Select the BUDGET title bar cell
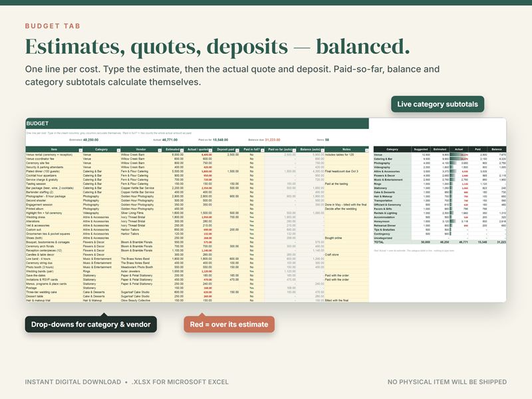Viewport: 532px width, 399px height. pyautogui.click(x=197, y=124)
